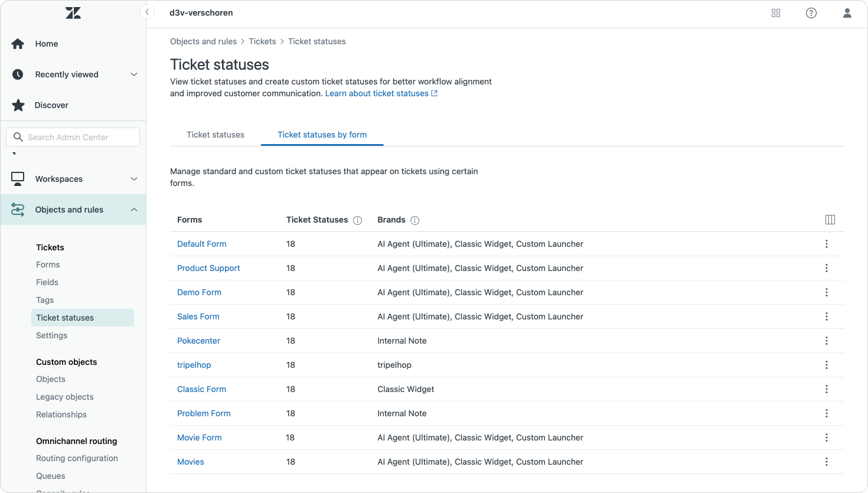Open the Product Support form link
This screenshot has width=868, height=493.
[208, 268]
